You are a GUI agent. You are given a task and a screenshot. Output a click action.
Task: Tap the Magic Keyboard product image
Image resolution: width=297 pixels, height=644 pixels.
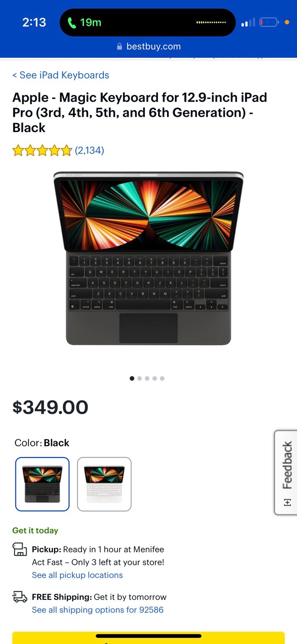[x=148, y=258]
